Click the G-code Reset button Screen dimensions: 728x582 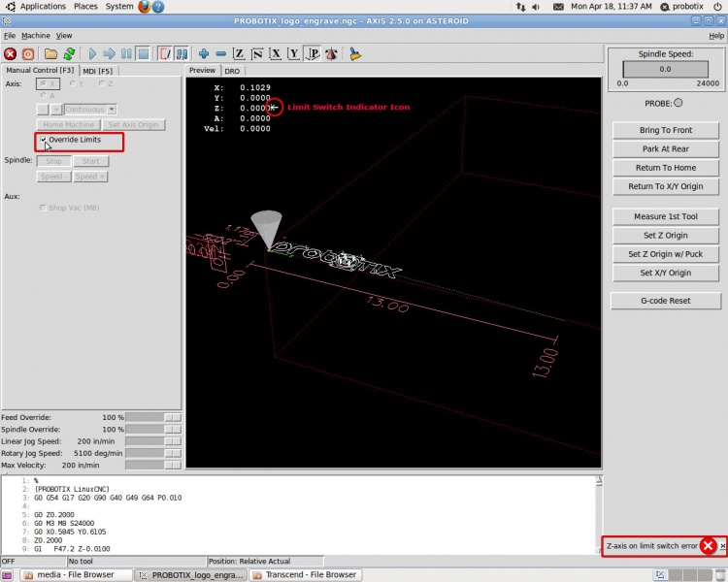click(x=665, y=301)
